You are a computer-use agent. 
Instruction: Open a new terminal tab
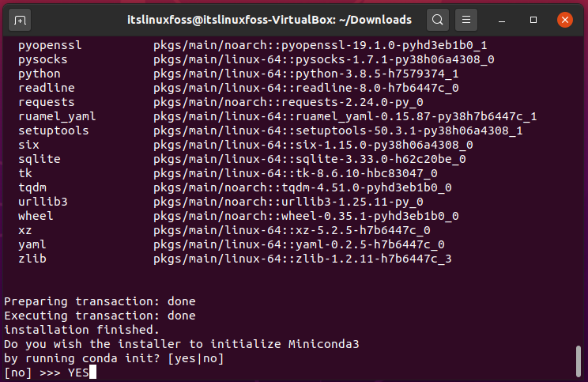click(20, 20)
